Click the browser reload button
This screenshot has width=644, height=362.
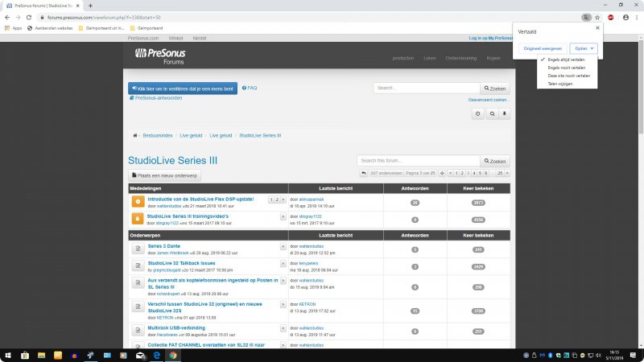29,17
